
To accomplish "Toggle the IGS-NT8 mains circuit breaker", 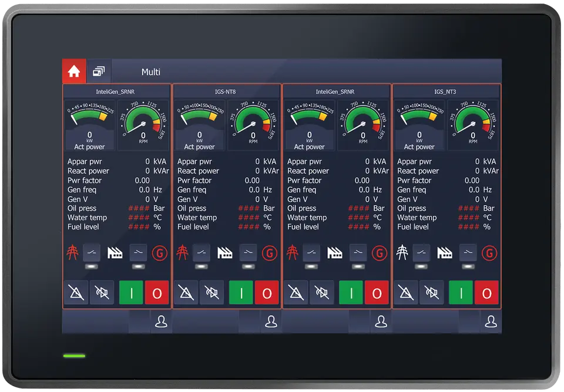I will [202, 252].
